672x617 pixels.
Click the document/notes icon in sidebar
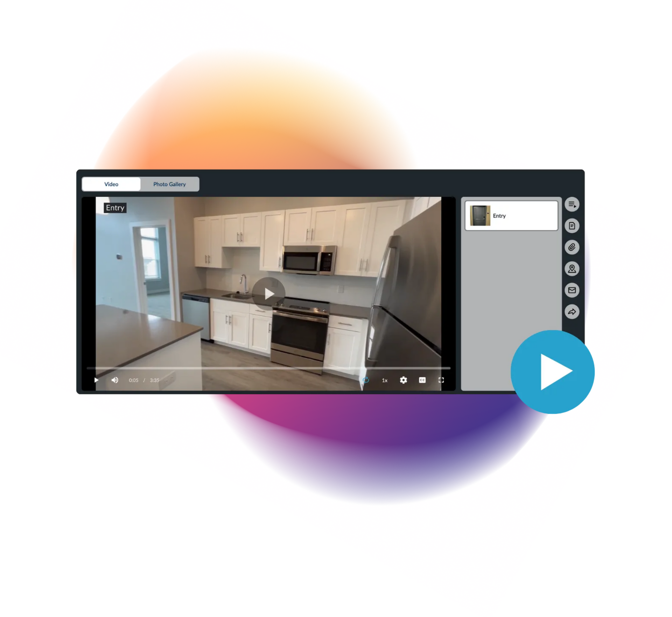tap(573, 225)
